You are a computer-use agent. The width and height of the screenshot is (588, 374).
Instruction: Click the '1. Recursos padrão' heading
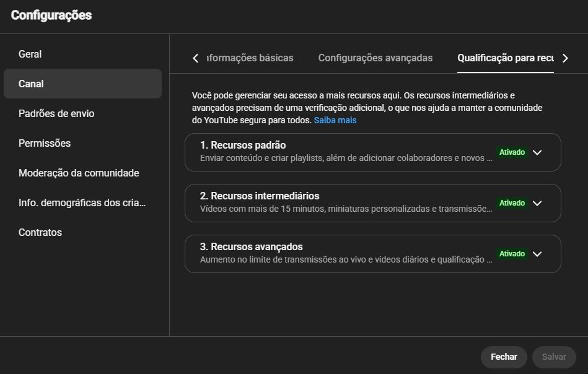pyautogui.click(x=243, y=145)
